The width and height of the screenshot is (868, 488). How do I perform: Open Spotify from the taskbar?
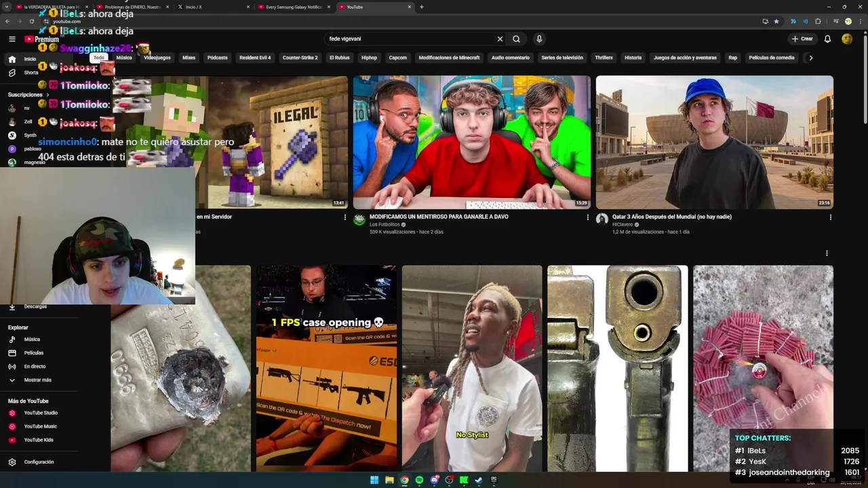[x=419, y=480]
